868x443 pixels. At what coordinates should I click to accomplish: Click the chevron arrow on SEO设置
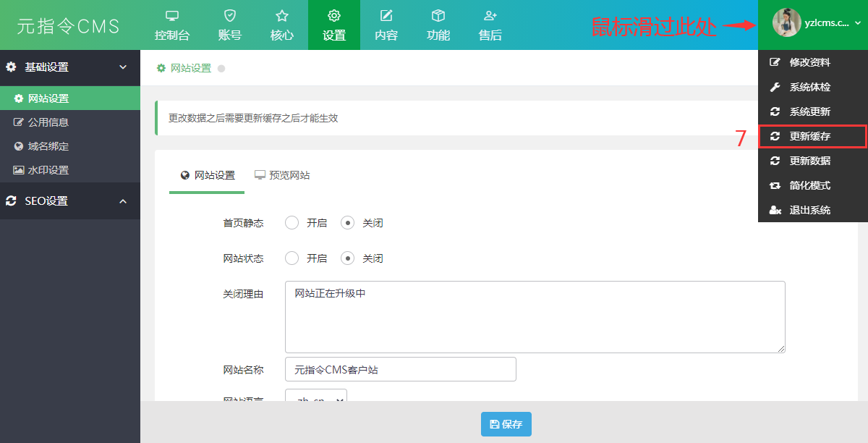(123, 201)
